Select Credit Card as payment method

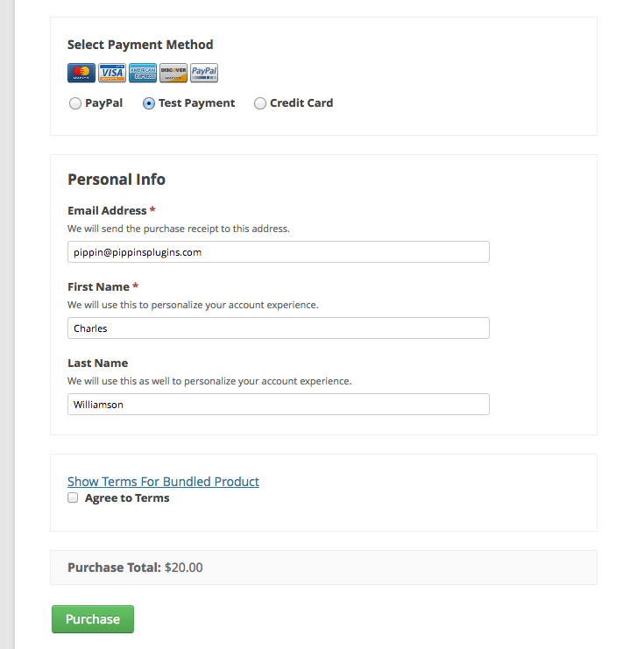(x=260, y=103)
